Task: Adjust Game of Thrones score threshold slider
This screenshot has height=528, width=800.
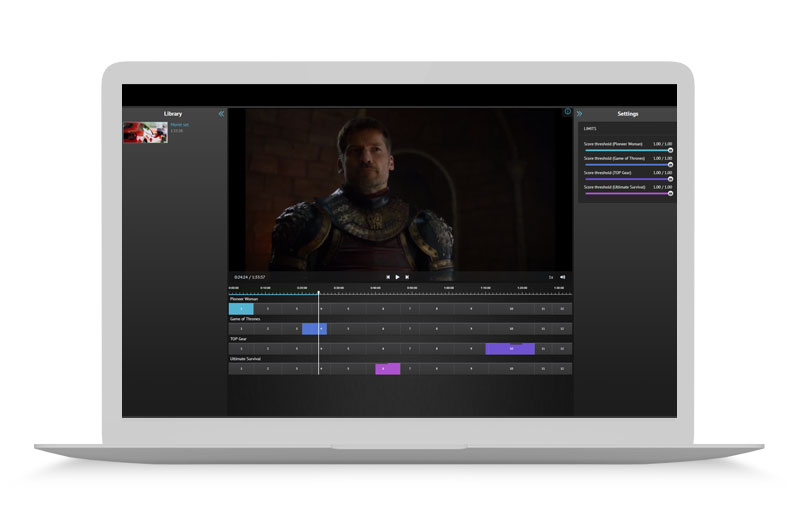Action: click(x=628, y=165)
